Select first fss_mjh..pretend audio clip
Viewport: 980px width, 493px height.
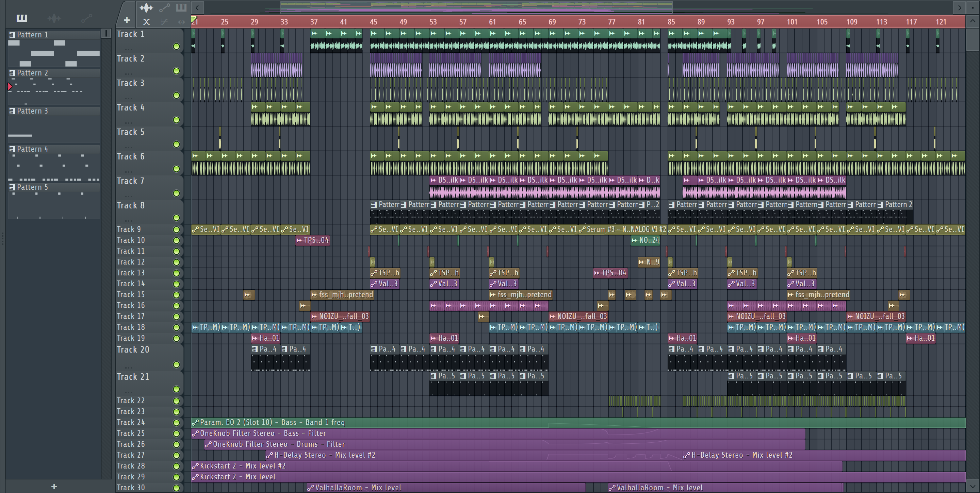(x=342, y=294)
